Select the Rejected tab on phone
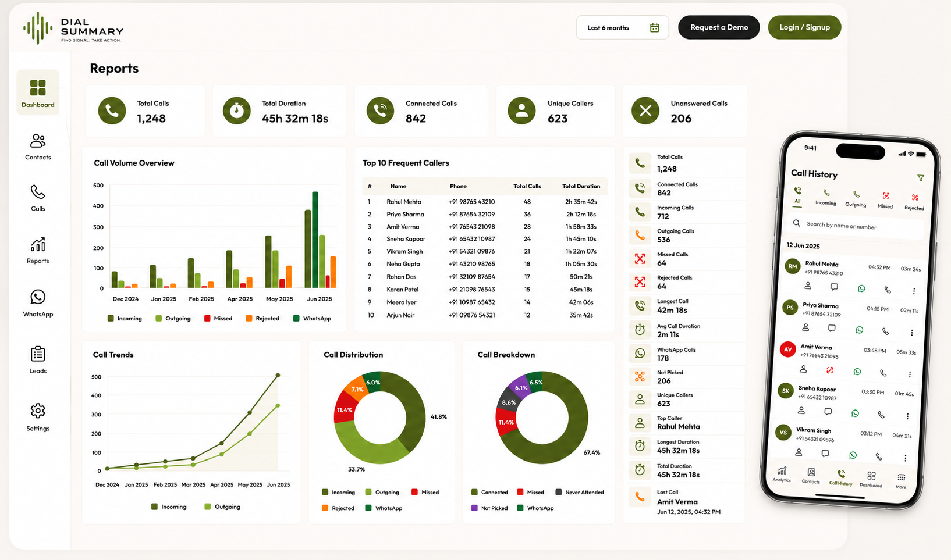 (x=914, y=202)
